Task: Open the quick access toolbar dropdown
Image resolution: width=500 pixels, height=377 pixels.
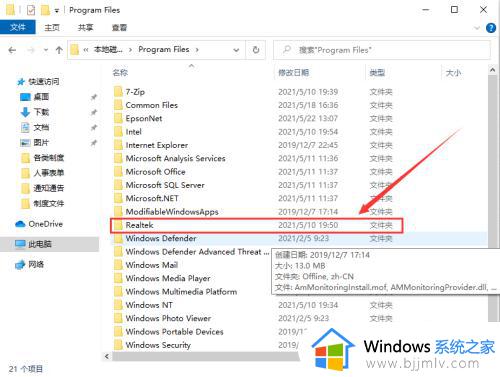Action: 57,11
